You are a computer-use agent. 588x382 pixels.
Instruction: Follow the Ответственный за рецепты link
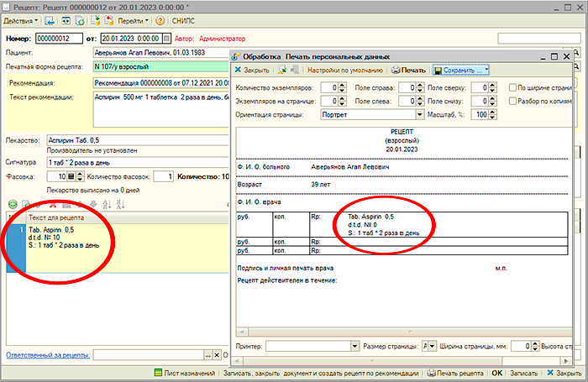click(x=47, y=355)
